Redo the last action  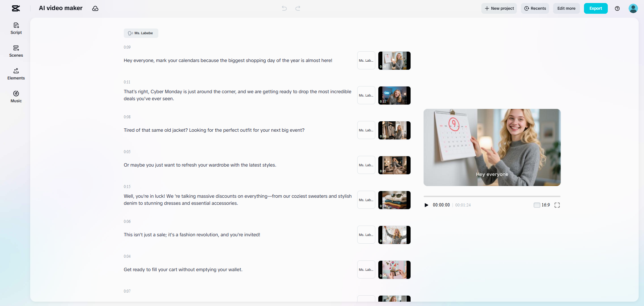pos(298,8)
